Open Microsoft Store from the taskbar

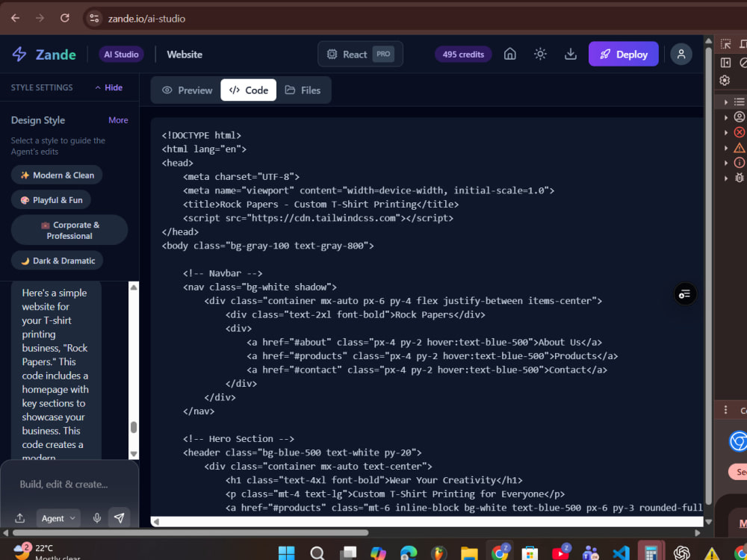click(x=530, y=553)
